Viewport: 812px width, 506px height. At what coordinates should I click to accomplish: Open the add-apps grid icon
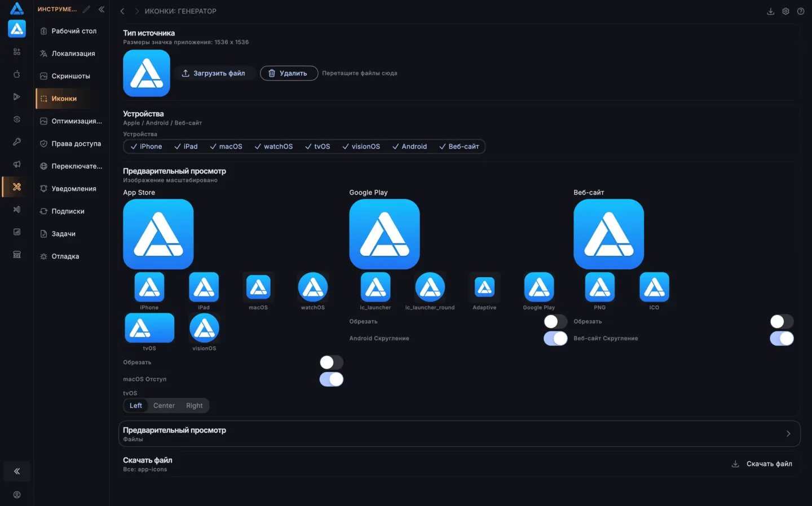[17, 52]
